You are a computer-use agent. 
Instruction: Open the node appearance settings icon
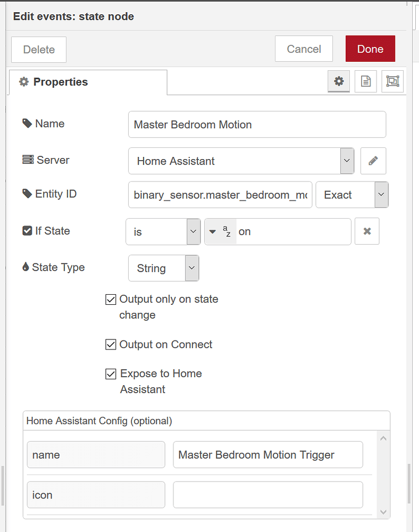point(392,81)
